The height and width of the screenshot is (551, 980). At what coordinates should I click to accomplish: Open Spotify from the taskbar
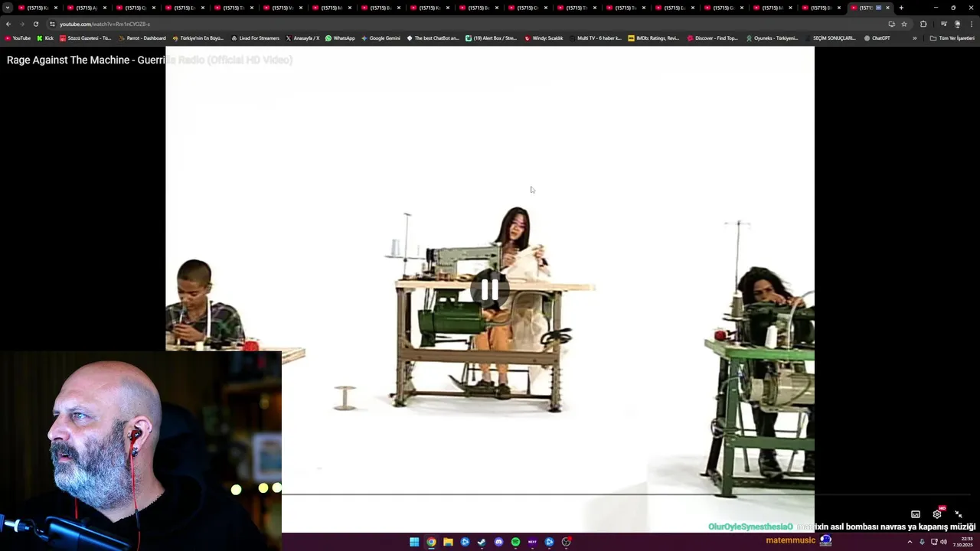515,542
